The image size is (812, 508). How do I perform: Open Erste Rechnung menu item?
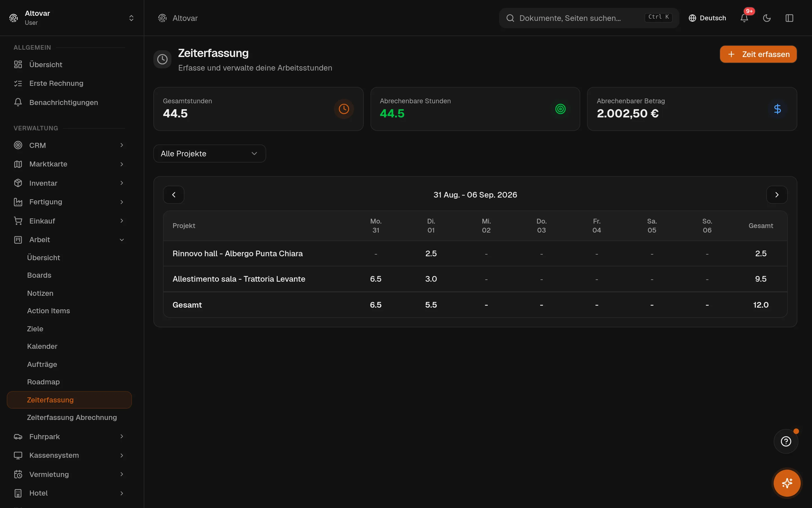click(69, 83)
